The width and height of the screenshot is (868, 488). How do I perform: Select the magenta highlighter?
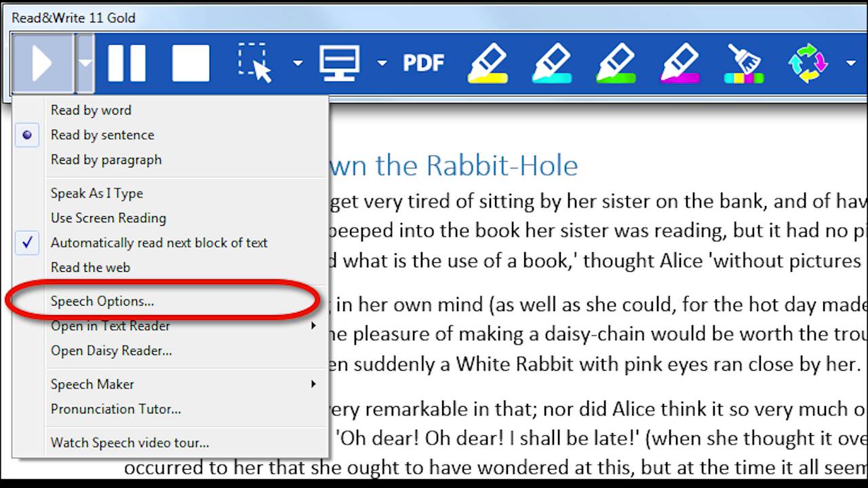point(679,63)
